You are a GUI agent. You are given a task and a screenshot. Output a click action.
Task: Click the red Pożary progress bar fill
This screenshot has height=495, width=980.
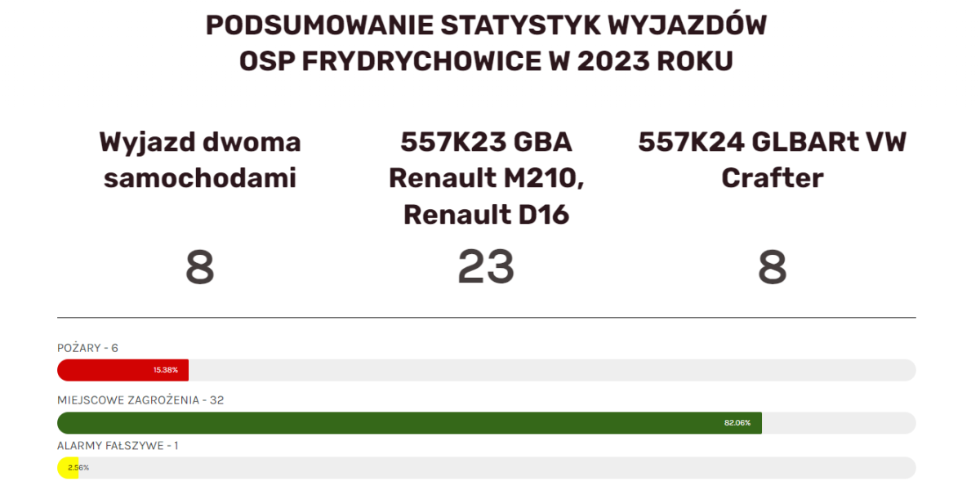(106, 370)
